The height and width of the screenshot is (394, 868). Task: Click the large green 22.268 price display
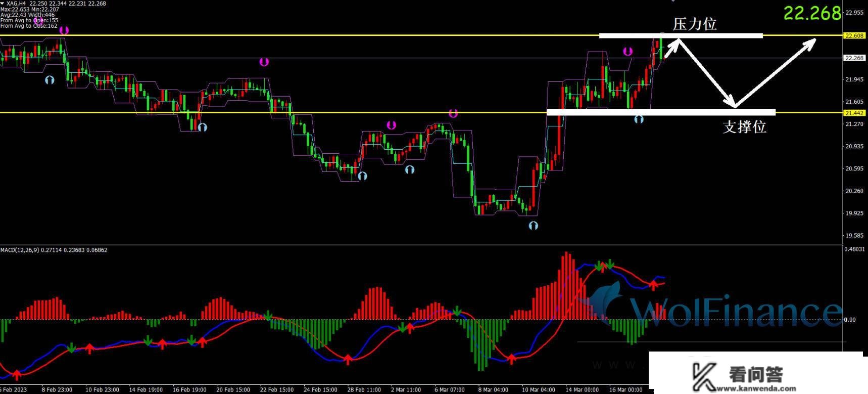(x=812, y=13)
